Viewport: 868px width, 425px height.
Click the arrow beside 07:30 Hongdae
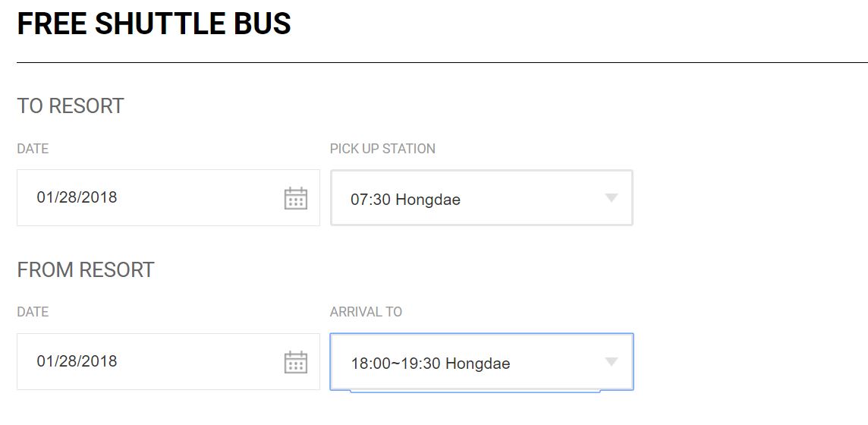click(x=612, y=198)
